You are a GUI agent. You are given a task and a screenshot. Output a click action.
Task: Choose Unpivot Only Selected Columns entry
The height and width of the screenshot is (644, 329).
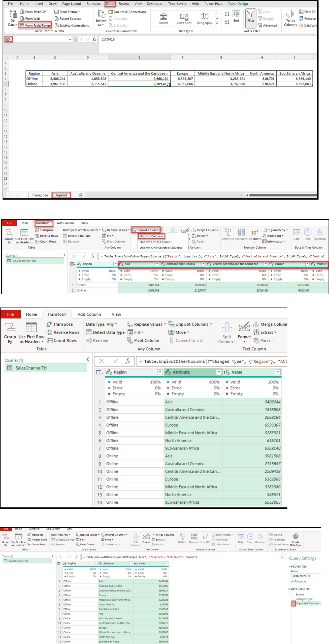(x=161, y=248)
